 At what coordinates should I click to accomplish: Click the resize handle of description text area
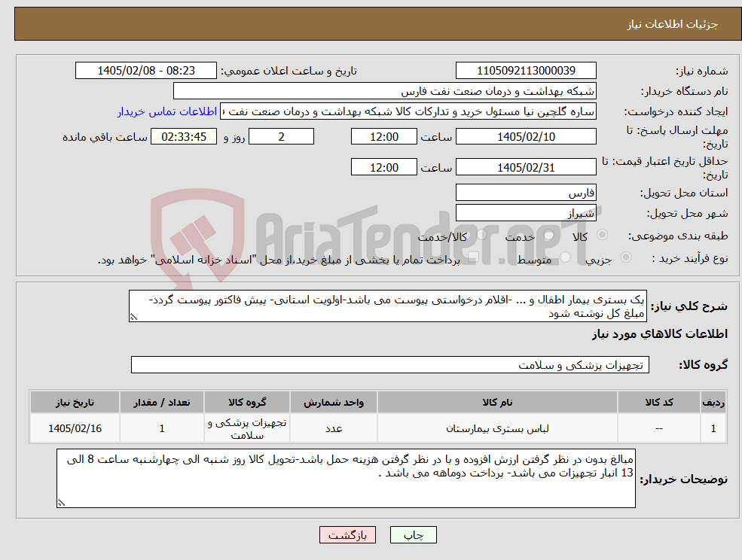(133, 318)
